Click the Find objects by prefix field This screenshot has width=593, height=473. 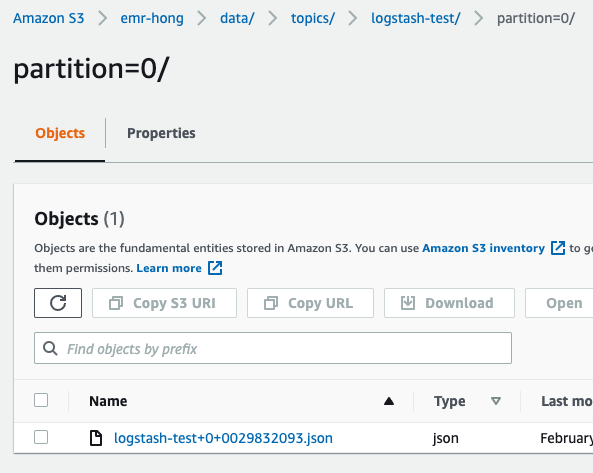273,348
